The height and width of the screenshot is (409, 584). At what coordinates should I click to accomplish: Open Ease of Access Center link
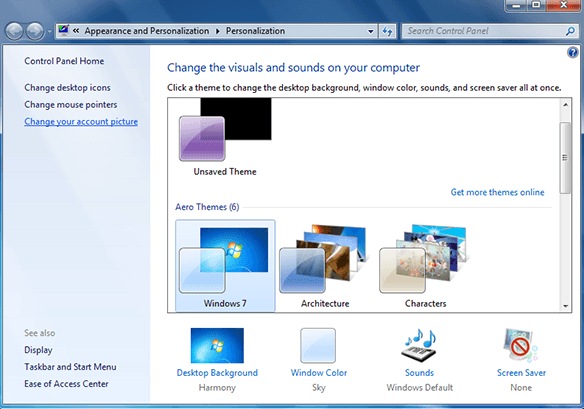(66, 384)
